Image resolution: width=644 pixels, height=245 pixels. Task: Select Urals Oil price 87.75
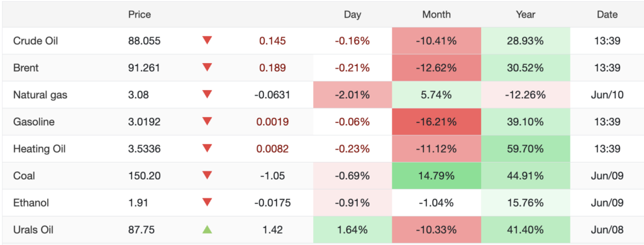point(142,230)
